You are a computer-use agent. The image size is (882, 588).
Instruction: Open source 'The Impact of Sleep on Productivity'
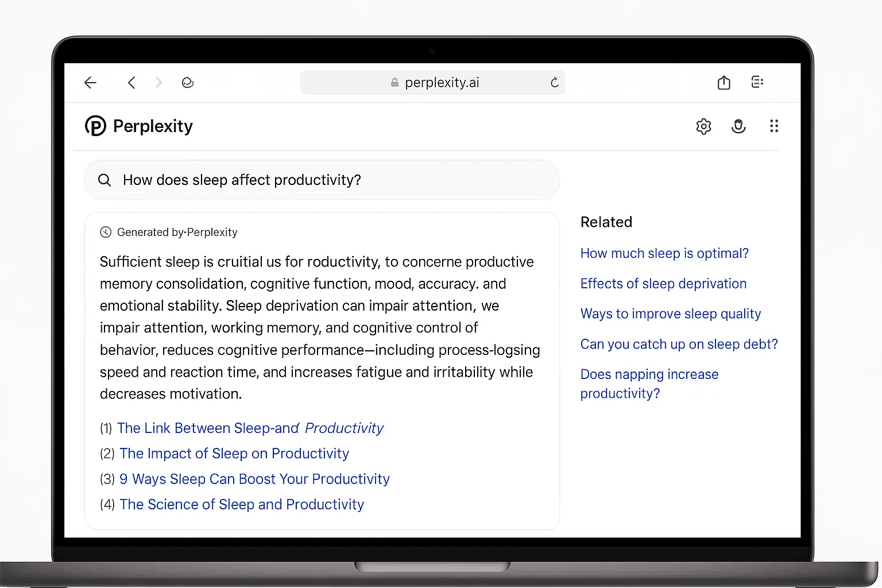[234, 454]
